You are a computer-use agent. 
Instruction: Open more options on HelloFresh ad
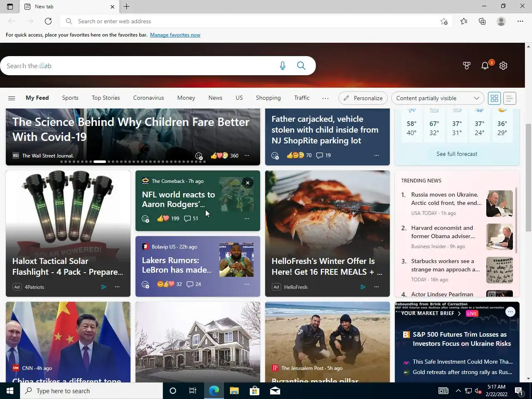point(377,287)
